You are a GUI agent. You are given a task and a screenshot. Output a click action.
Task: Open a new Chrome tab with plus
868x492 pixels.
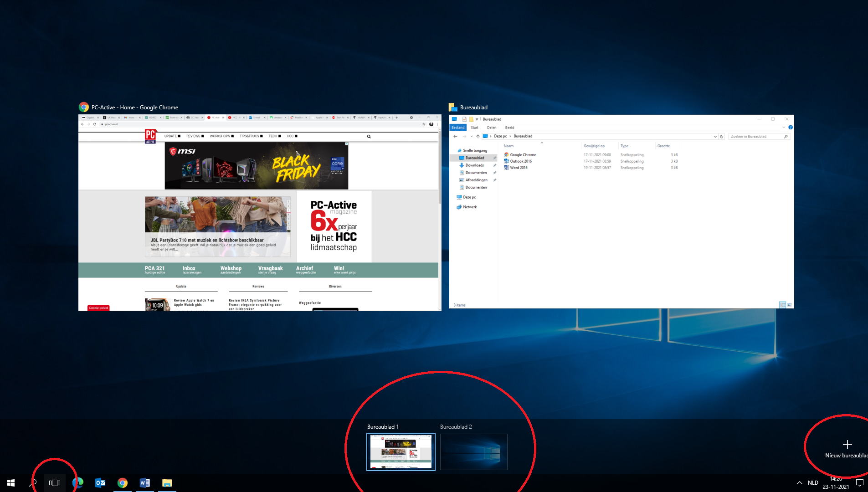397,118
